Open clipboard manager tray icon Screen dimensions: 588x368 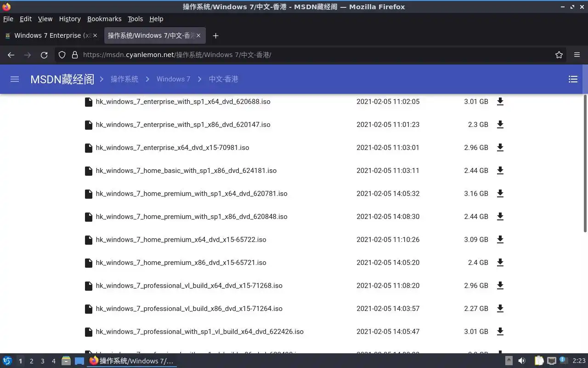[539, 361]
